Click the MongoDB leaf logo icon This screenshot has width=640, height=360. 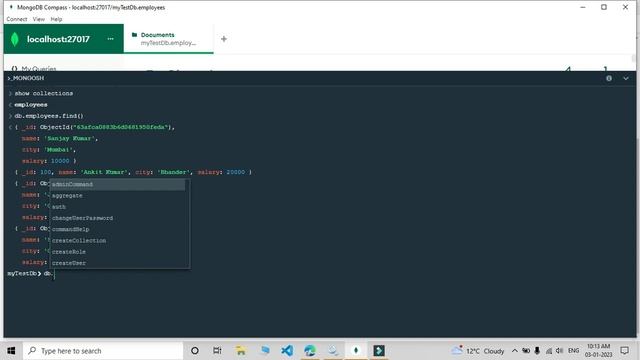(15, 39)
